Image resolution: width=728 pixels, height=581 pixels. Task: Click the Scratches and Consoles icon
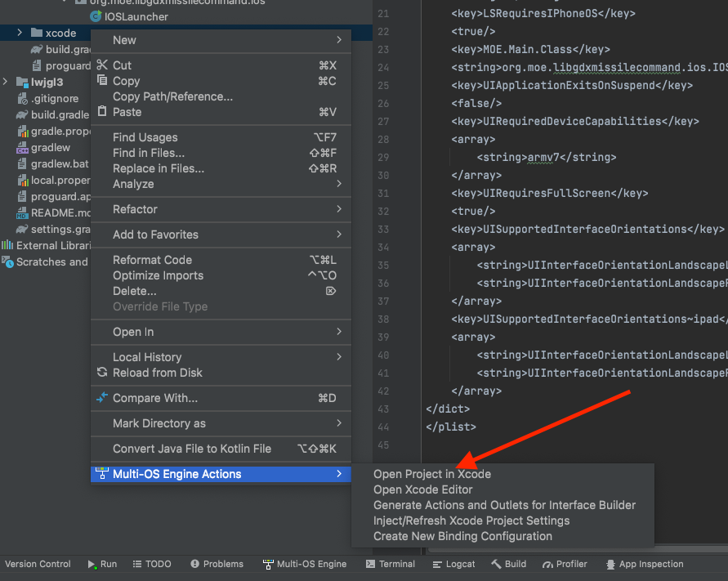(7, 262)
